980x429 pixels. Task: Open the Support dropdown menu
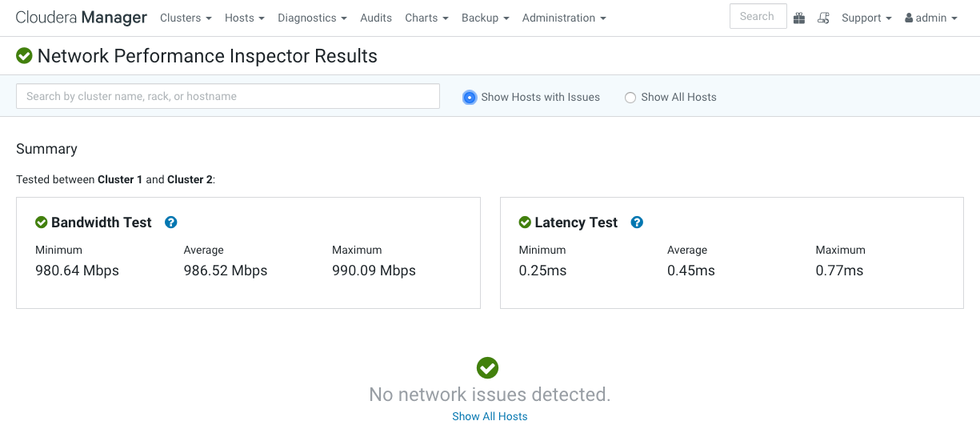coord(866,18)
